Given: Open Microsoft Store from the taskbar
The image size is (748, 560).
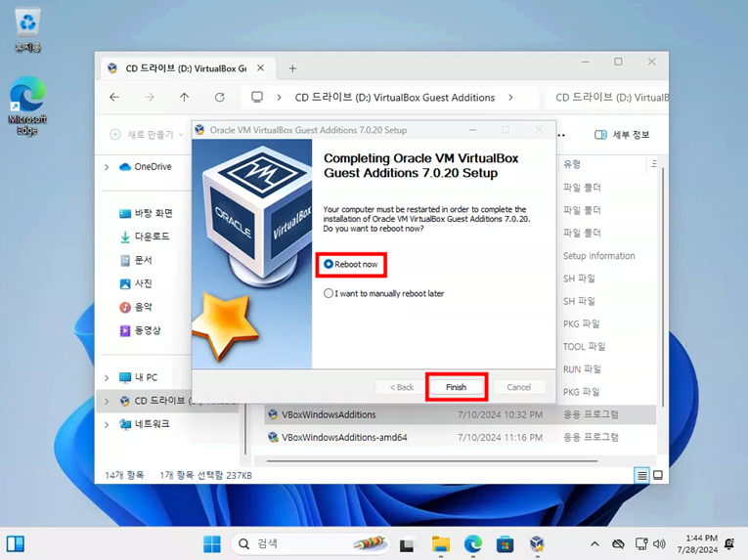Looking at the screenshot, I should pyautogui.click(x=505, y=543).
